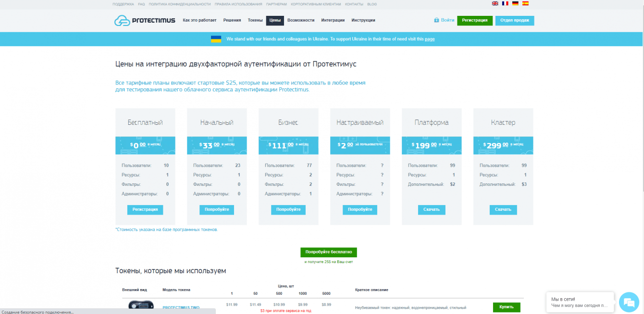Image resolution: width=644 pixels, height=314 pixels.
Task: Click Регистрация in the Бесплатный plan
Action: coord(145,210)
